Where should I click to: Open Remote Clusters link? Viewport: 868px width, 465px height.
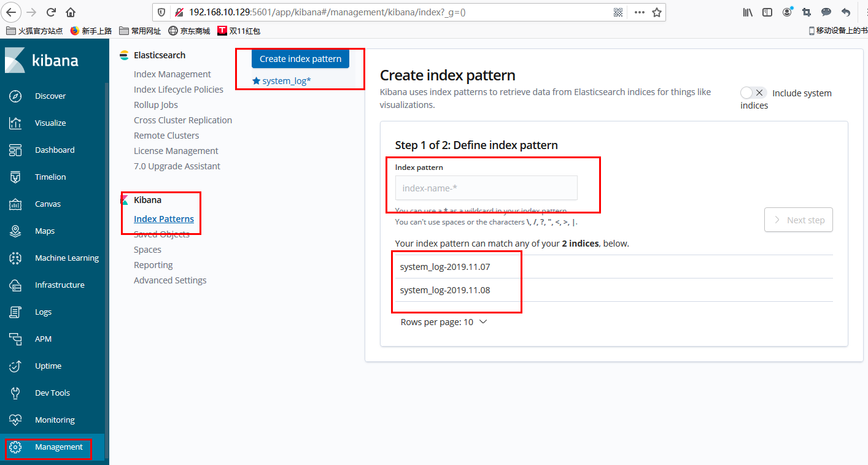pyautogui.click(x=166, y=136)
